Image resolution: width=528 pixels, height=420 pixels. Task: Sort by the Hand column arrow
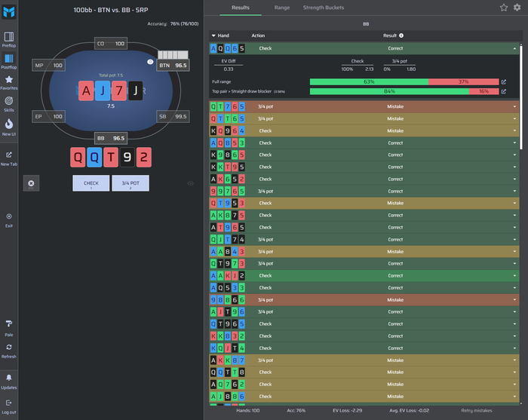point(213,35)
